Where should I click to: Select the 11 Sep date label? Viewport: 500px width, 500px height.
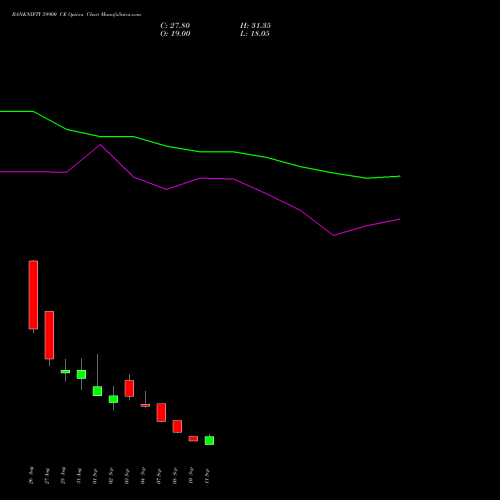pyautogui.click(x=207, y=476)
